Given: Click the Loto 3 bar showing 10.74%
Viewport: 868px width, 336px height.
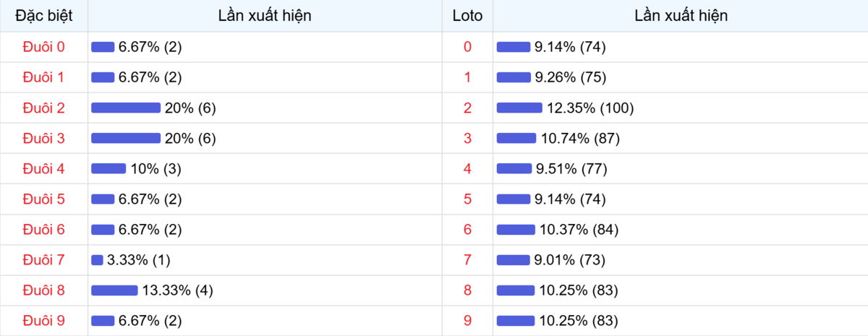Looking at the screenshot, I should point(516,138).
